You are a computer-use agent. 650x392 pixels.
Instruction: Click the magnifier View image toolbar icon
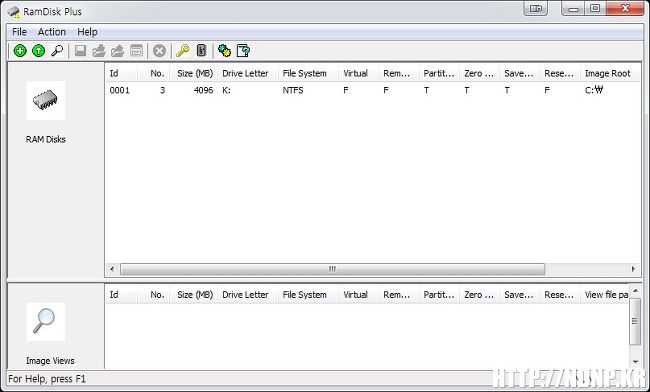[x=57, y=51]
